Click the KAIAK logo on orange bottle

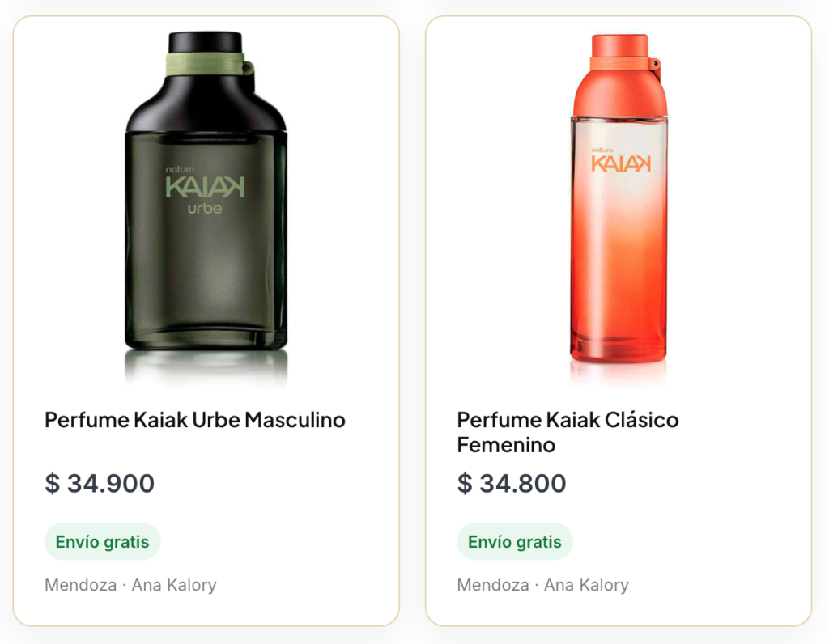pyautogui.click(x=621, y=163)
